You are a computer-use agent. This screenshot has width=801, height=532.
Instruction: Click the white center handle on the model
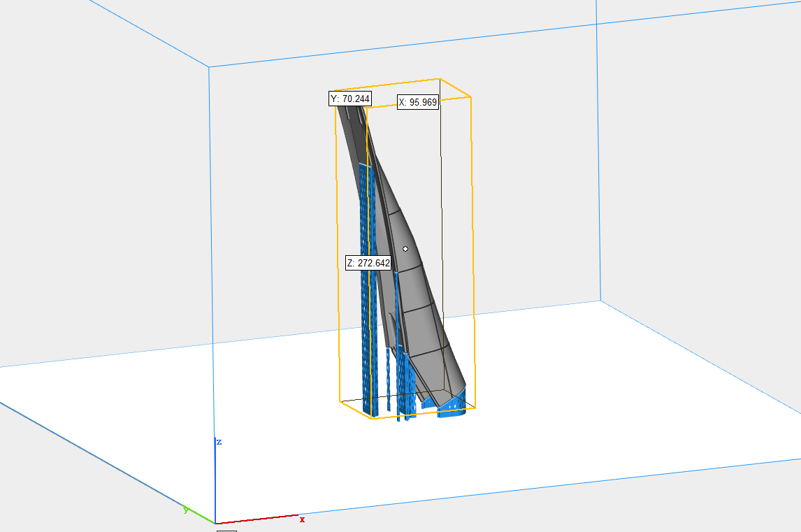[406, 248]
